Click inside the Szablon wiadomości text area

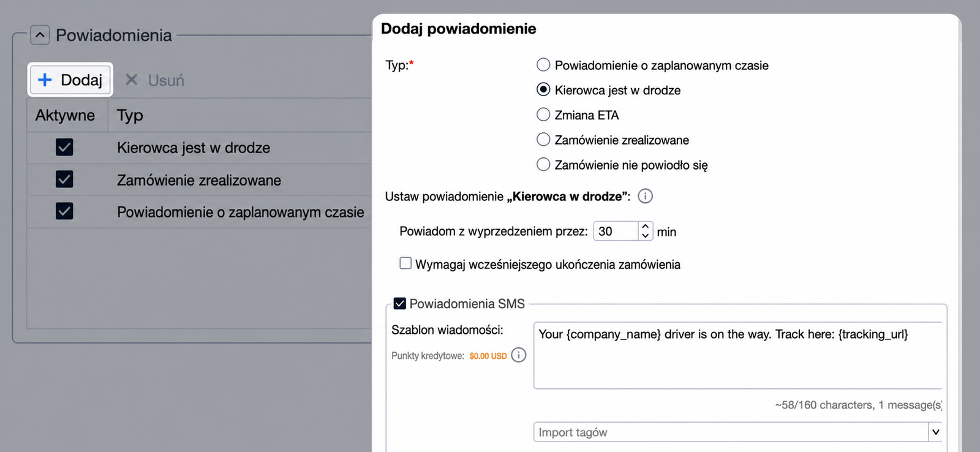tap(737, 355)
